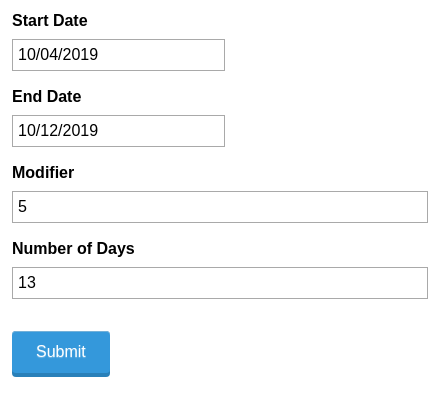Click the word Date in Start Date label

[70, 20]
